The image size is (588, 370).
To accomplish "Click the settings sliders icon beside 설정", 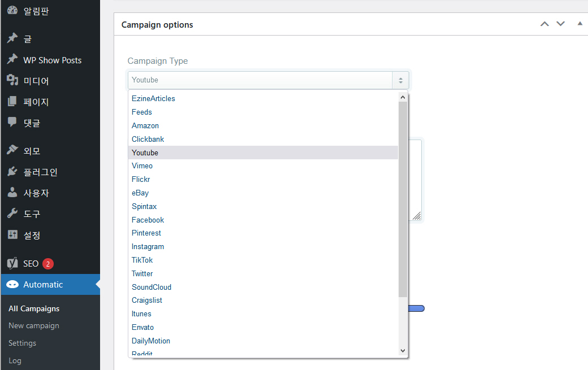I will pyautogui.click(x=12, y=234).
